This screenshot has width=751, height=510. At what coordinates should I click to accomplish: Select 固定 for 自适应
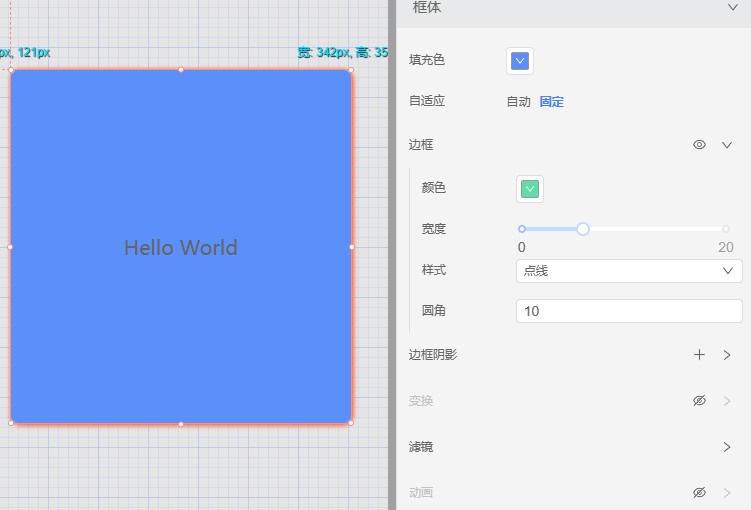(552, 102)
